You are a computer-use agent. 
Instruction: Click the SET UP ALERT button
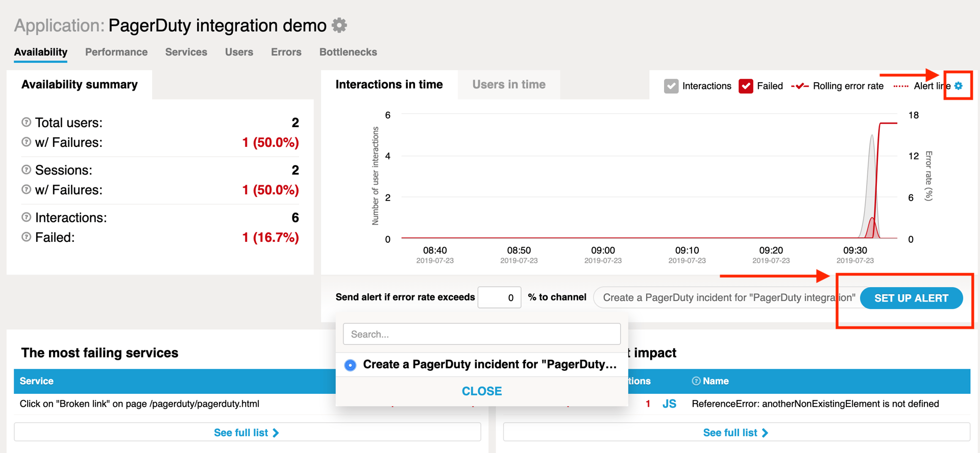(x=911, y=298)
